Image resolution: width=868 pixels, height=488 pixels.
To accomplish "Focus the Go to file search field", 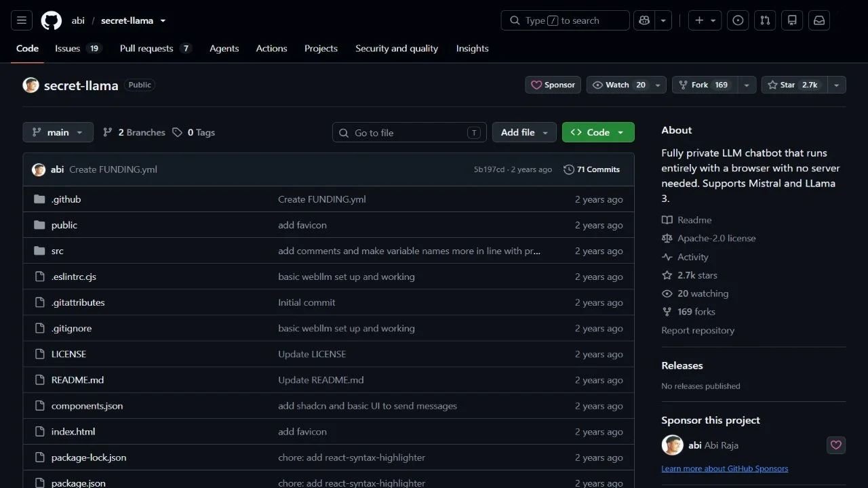I will click(410, 132).
